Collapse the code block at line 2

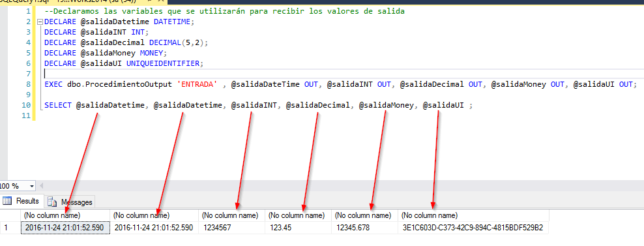point(40,22)
